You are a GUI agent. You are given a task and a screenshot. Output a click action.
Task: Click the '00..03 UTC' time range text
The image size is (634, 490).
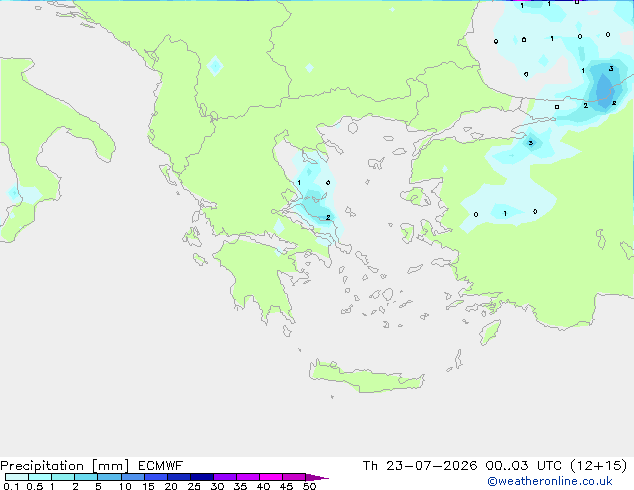524,466
